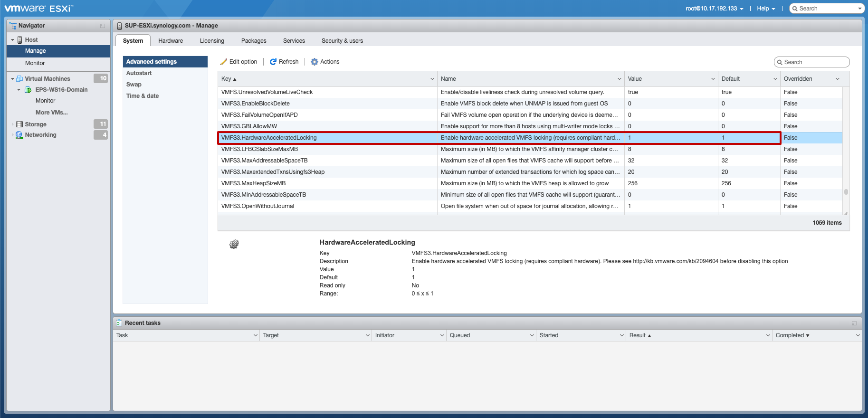Click the Edit option button

(238, 62)
